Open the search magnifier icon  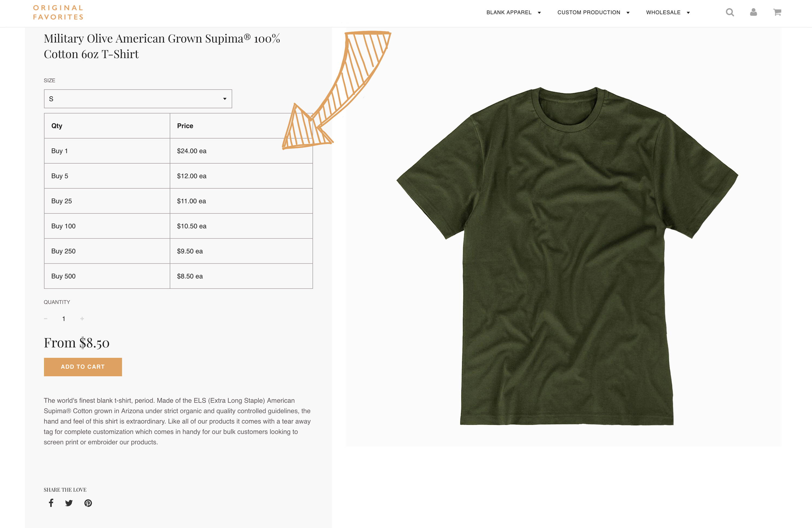tap(730, 12)
